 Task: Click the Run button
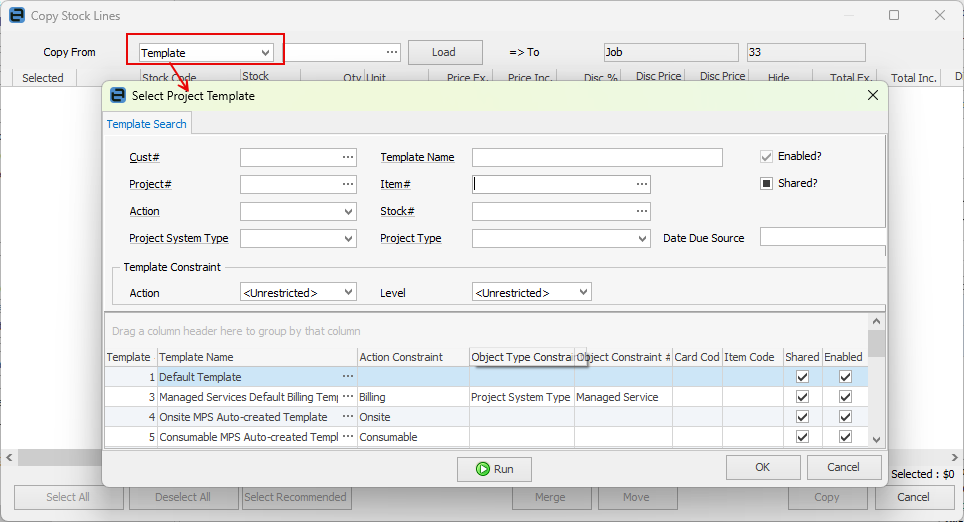tap(494, 469)
